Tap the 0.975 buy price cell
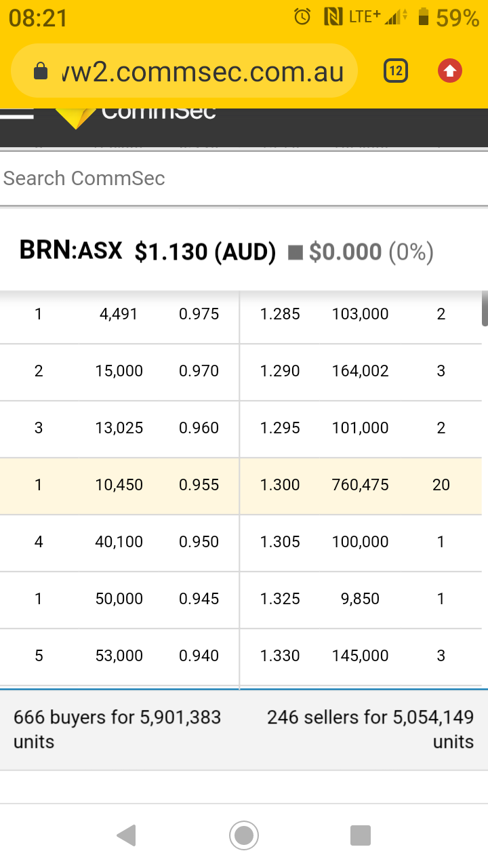Image resolution: width=488 pixels, height=868 pixels. point(199,314)
